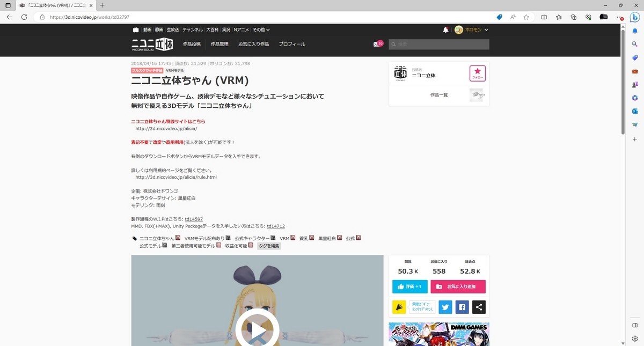This screenshot has width=644, height=346.
Task: Click the dictionary icon beside 第三者使用可能モデル tag
Action: 218,246
